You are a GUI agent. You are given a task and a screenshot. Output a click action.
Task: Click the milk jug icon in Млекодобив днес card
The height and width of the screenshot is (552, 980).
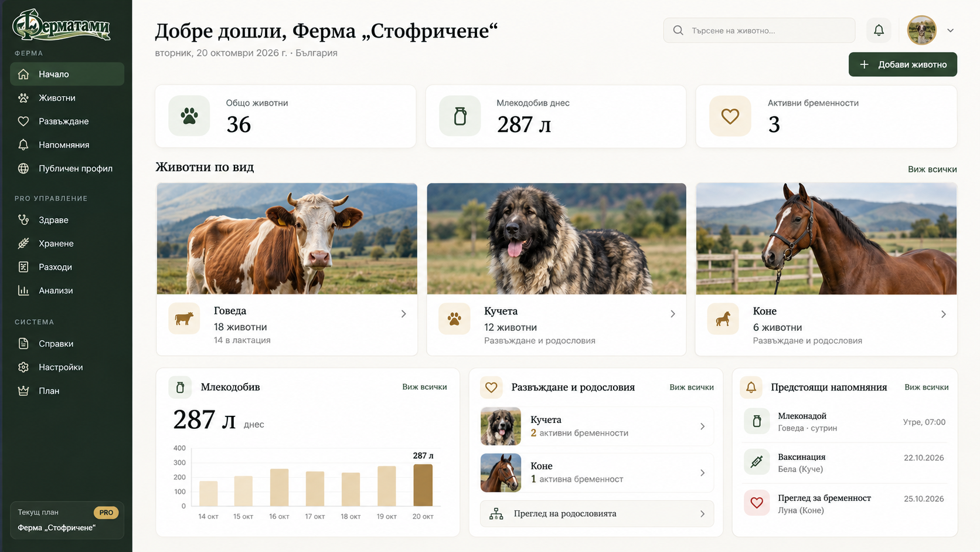460,116
